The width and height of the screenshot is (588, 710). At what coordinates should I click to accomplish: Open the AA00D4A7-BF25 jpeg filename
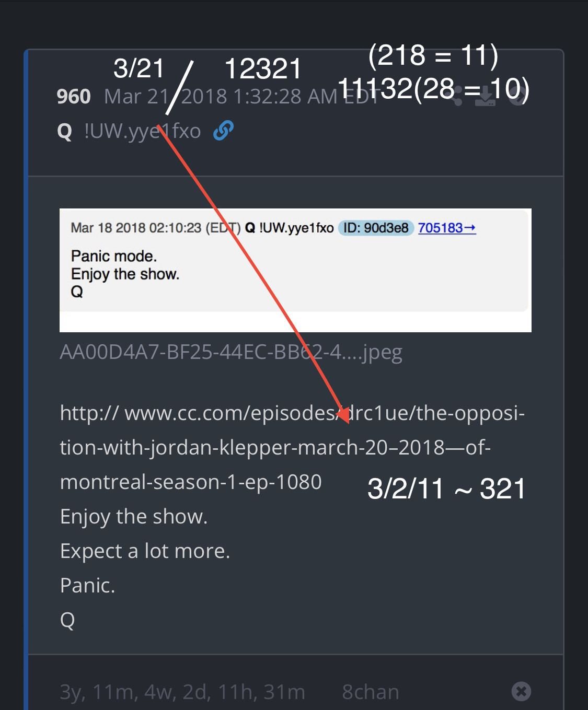click(x=231, y=353)
